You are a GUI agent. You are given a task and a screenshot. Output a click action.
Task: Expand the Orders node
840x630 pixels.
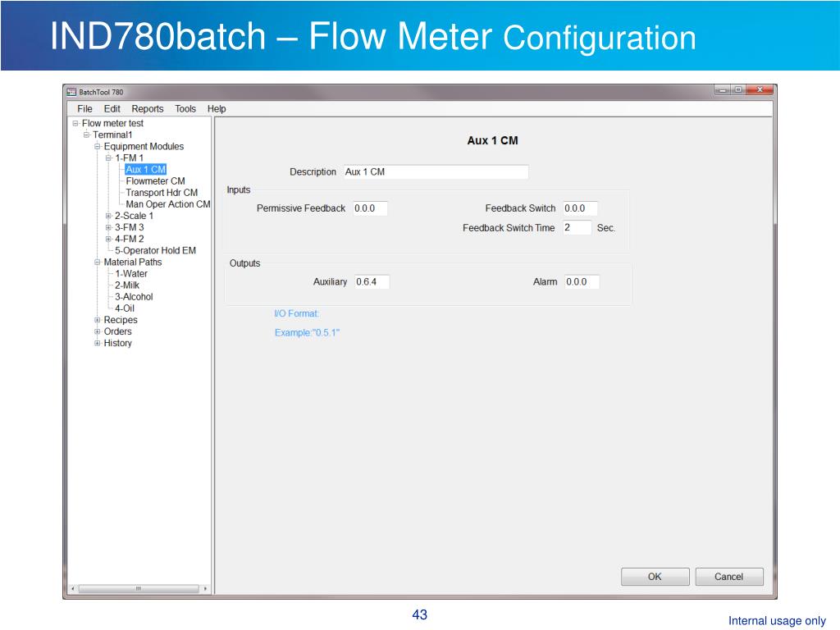click(x=98, y=331)
